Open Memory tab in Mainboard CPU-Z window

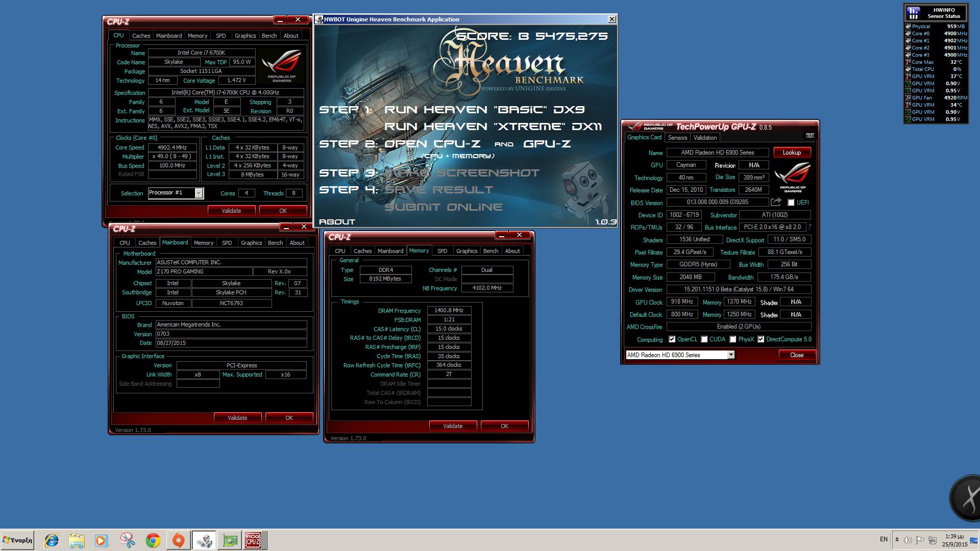click(x=203, y=243)
